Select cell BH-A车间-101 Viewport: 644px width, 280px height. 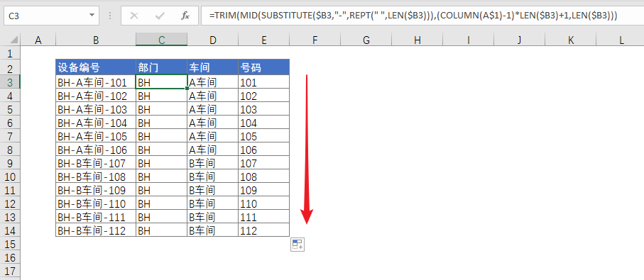tap(96, 82)
